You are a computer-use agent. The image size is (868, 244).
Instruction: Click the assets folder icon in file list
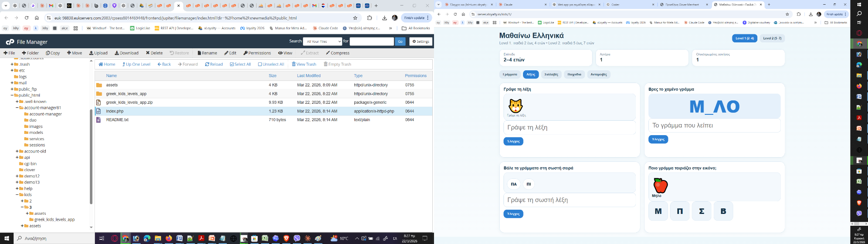click(x=99, y=85)
